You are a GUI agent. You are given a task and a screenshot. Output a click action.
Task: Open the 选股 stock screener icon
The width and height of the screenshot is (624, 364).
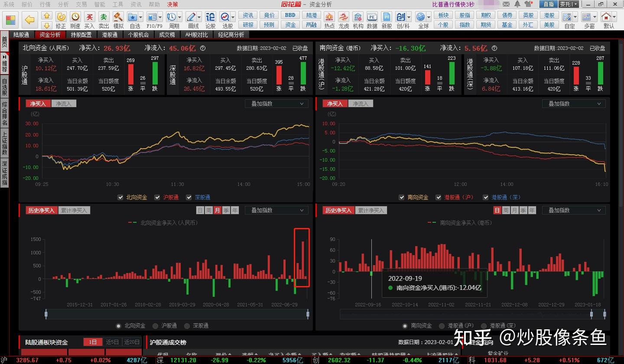[225, 17]
